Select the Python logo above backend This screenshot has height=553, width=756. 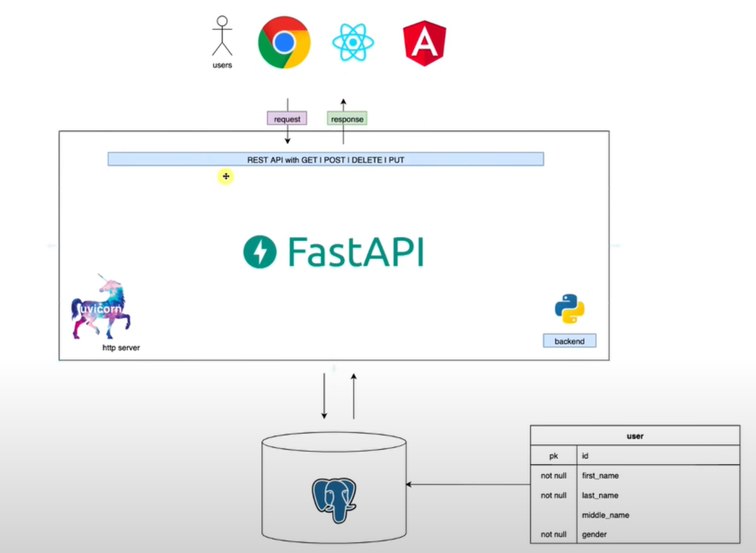point(569,309)
